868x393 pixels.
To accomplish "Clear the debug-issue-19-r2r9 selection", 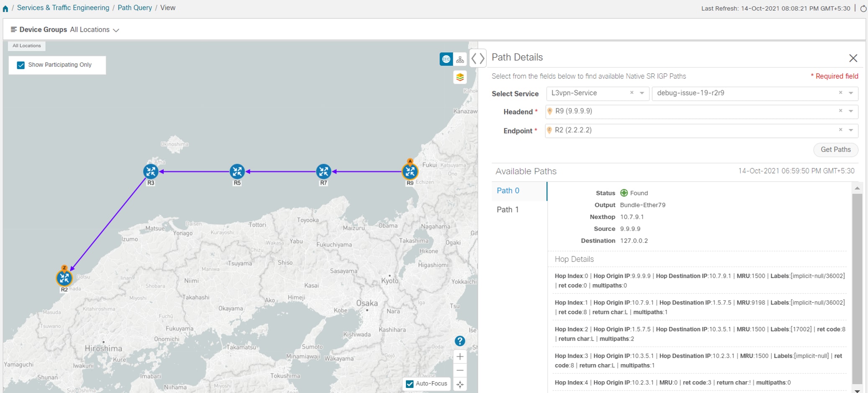I will 840,93.
